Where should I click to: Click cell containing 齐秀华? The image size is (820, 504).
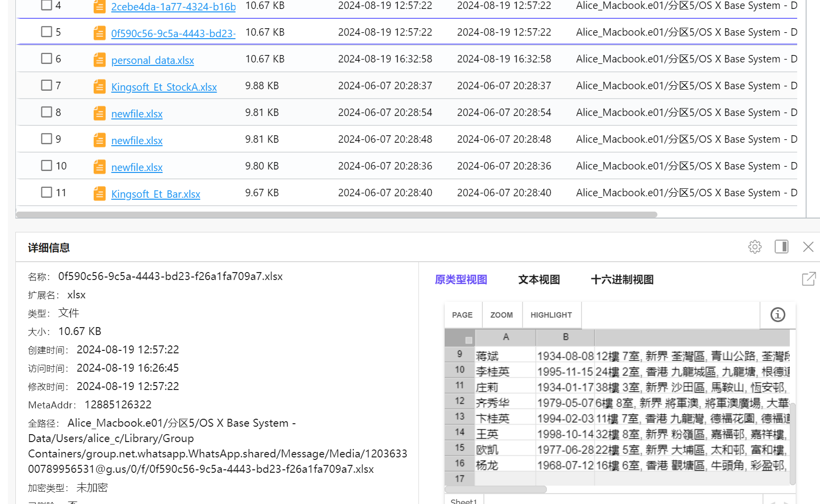tap(505, 403)
